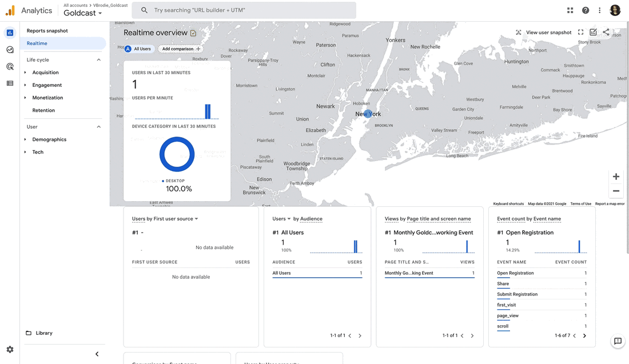The image size is (629, 364).
Task: Collapse the sidebar with the left chevron
Action: pyautogui.click(x=97, y=354)
